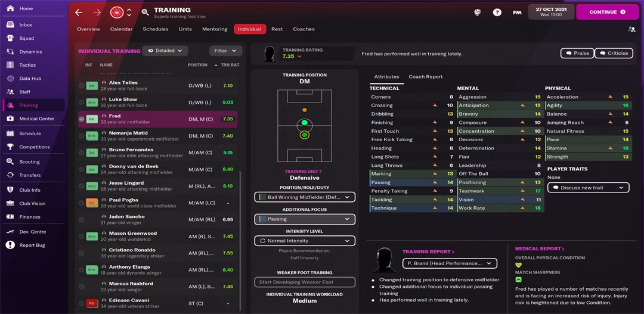Open the Dev. Centre icon

10,232
